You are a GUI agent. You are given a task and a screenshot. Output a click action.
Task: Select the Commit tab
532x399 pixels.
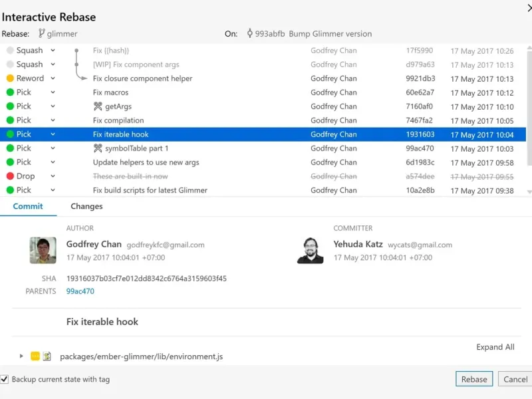[x=28, y=206]
